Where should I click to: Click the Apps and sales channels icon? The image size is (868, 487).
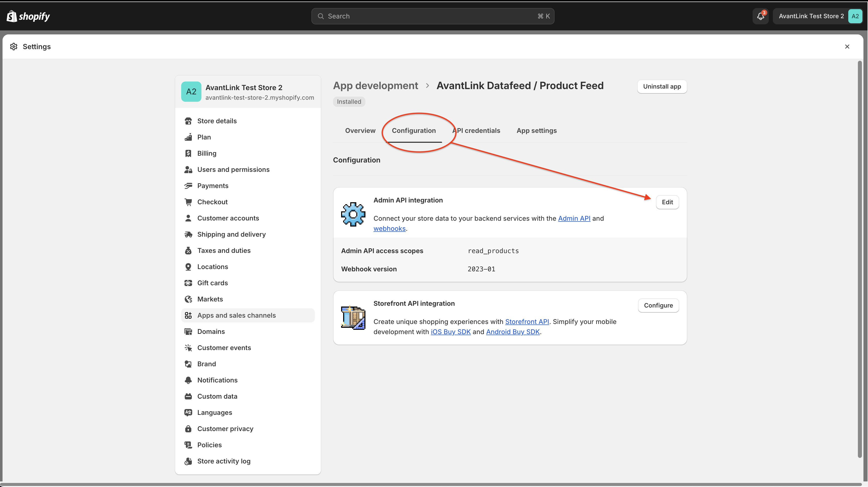click(x=188, y=315)
